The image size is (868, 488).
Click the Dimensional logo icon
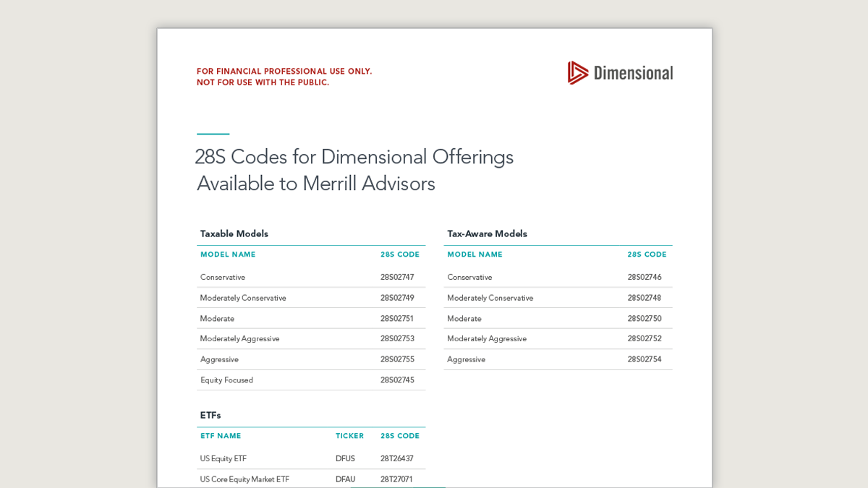(x=578, y=73)
